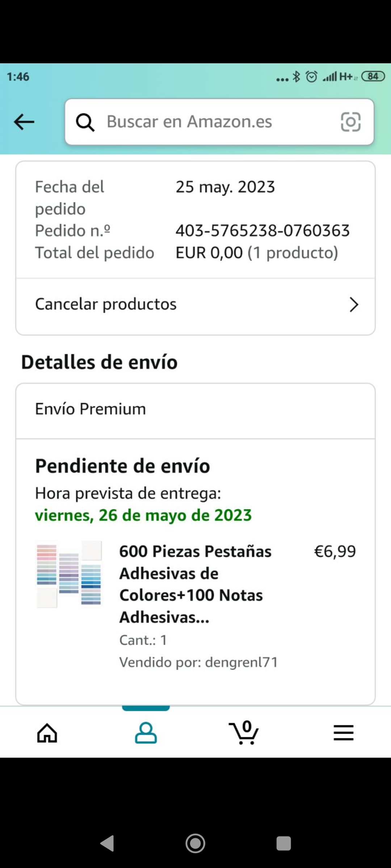Tap seller name dengrenl71
This screenshot has width=391, height=868.
pos(241,662)
